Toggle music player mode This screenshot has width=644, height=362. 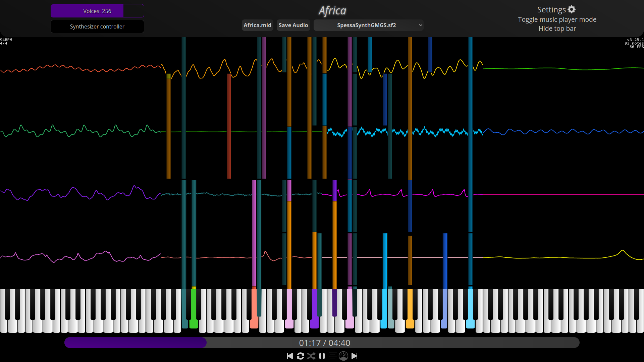[557, 19]
